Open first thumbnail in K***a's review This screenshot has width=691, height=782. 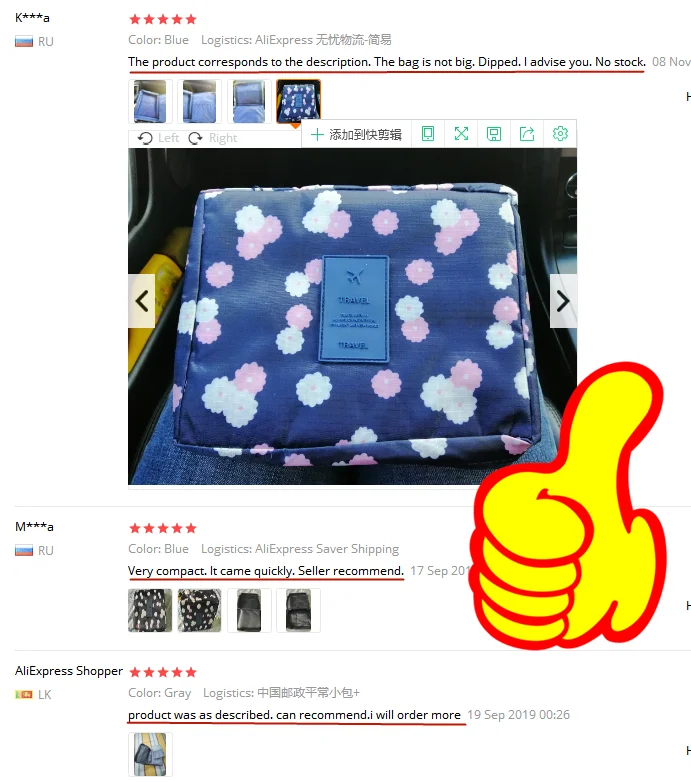pos(150,101)
